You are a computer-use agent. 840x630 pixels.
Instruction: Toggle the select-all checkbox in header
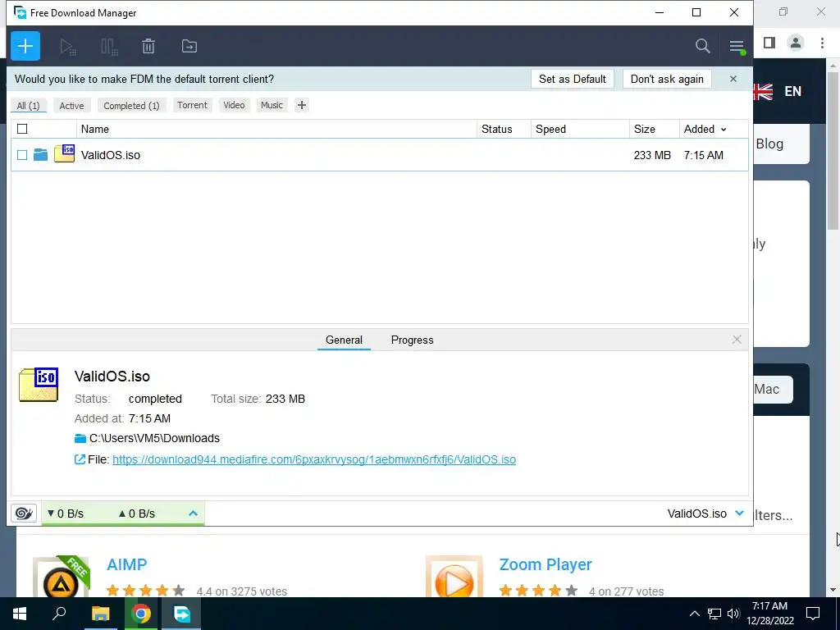[x=22, y=129]
